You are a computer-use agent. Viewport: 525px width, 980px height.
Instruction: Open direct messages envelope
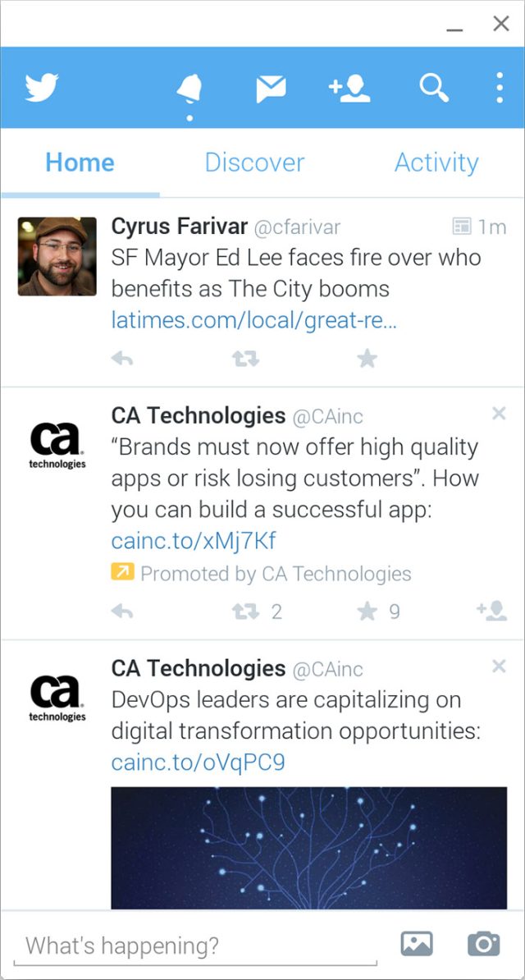[271, 88]
